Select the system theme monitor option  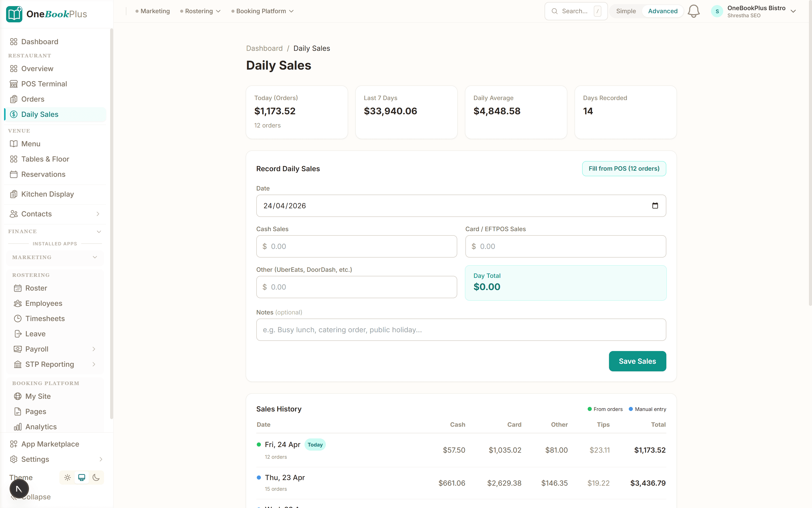point(81,478)
